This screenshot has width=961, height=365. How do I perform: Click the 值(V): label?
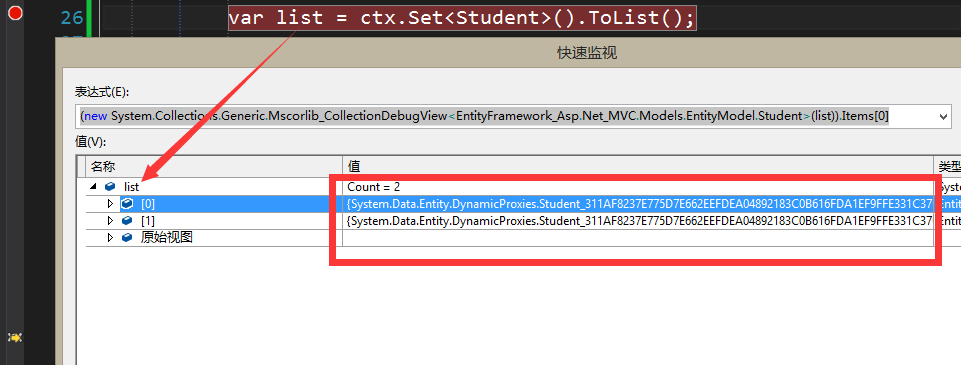tap(91, 142)
